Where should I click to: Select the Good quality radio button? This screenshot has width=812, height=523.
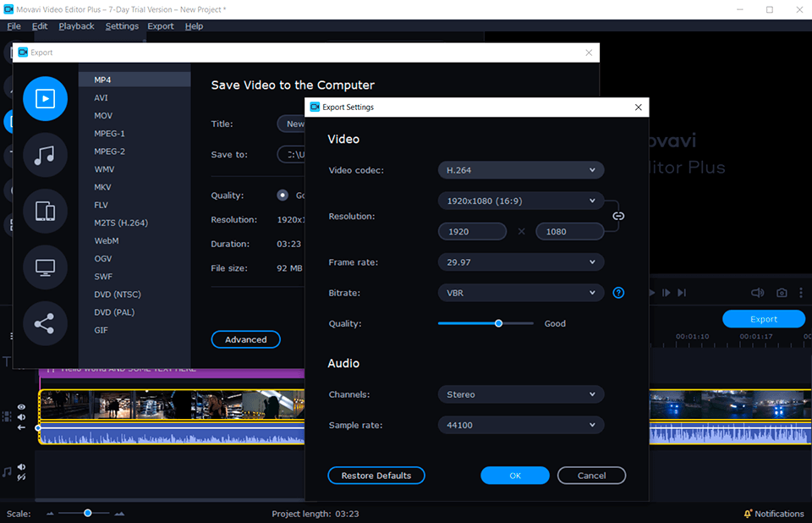click(x=283, y=195)
